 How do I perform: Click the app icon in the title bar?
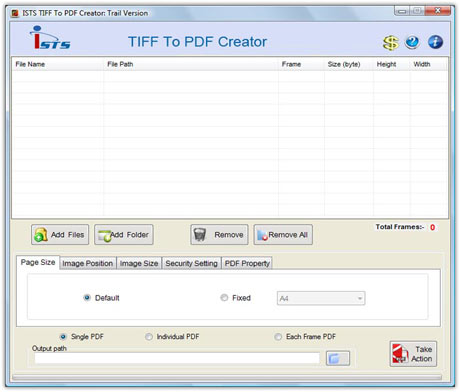pos(15,13)
